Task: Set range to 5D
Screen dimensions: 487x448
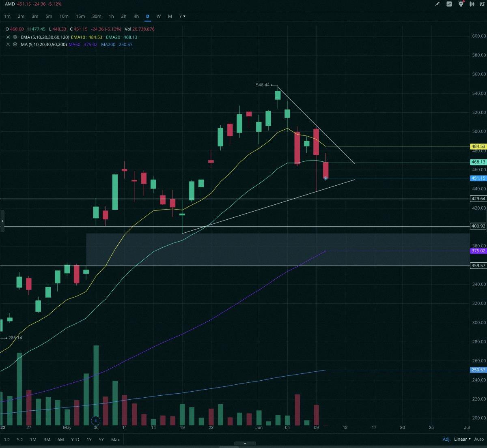Action: coord(20,439)
